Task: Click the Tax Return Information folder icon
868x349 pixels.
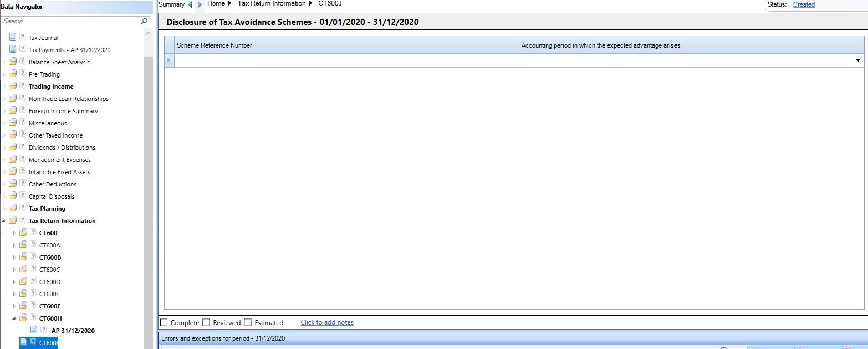Action: pyautogui.click(x=13, y=221)
